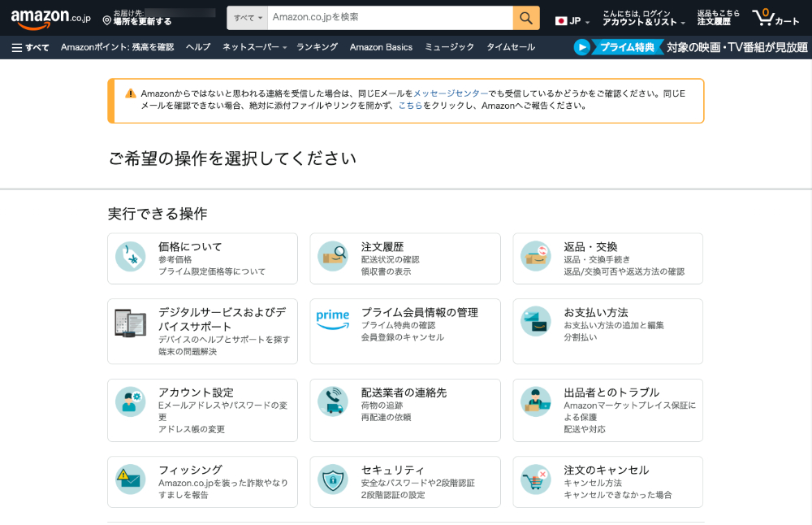This screenshot has width=812, height=525.
Task: Open アカウント設定 card title
Action: (196, 393)
